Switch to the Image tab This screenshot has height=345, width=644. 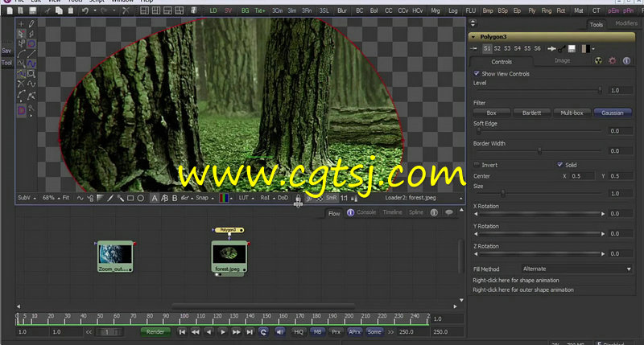pos(562,60)
